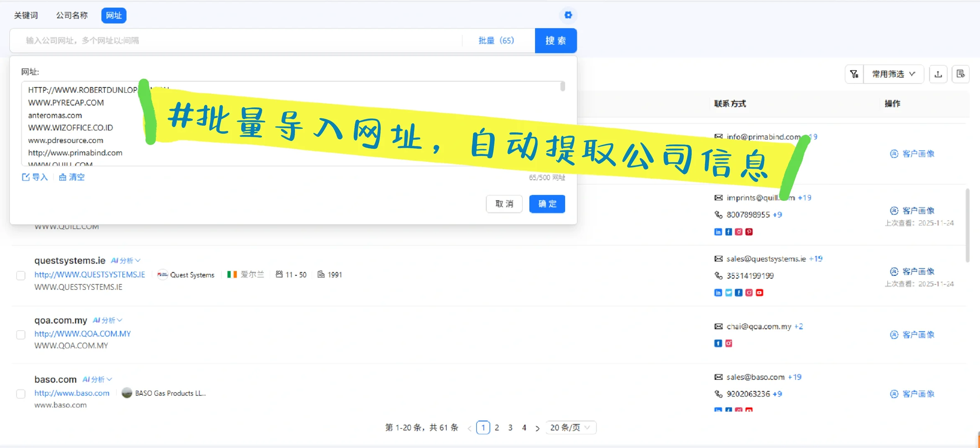Click the Pinterest icon under imprints@quill contact
This screenshot has height=448, width=980.
748,232
